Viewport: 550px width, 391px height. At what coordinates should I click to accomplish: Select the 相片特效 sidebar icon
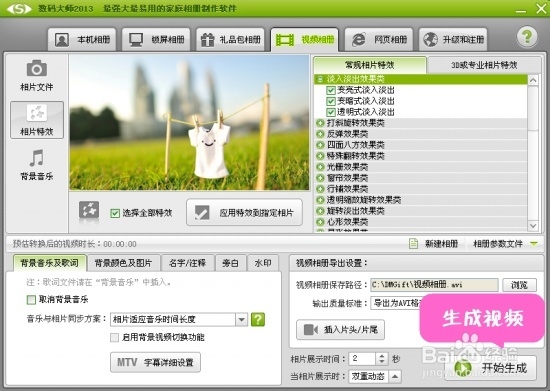click(x=37, y=120)
